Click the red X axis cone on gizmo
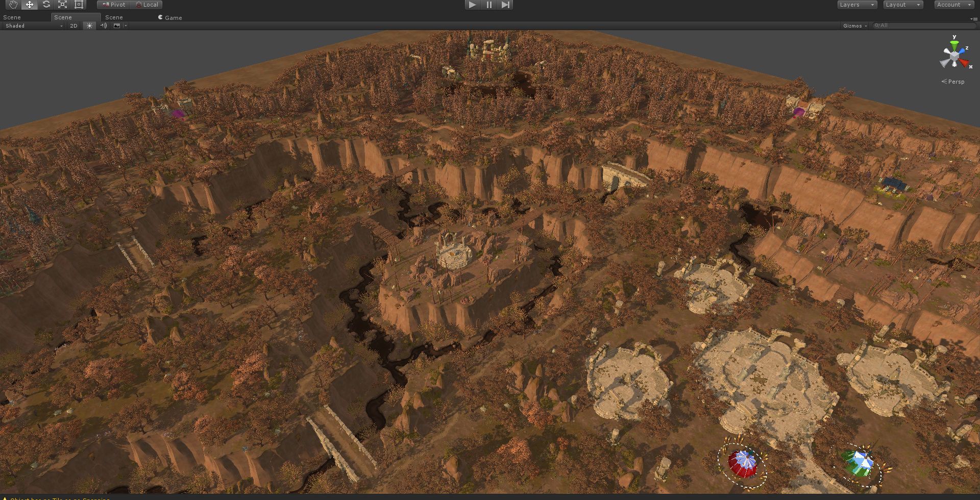Image resolution: width=980 pixels, height=500 pixels. click(x=964, y=63)
